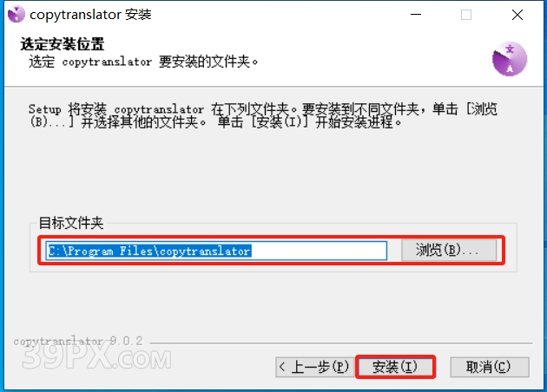Image resolution: width=547 pixels, height=392 pixels.
Task: Close the copytranslator installer window
Action: pos(517,15)
